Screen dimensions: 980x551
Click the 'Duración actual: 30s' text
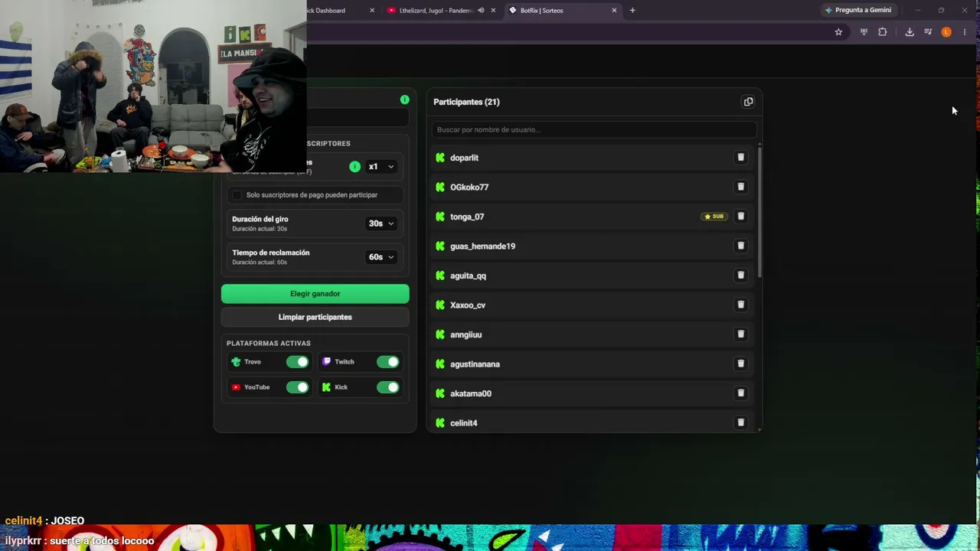pos(260,229)
